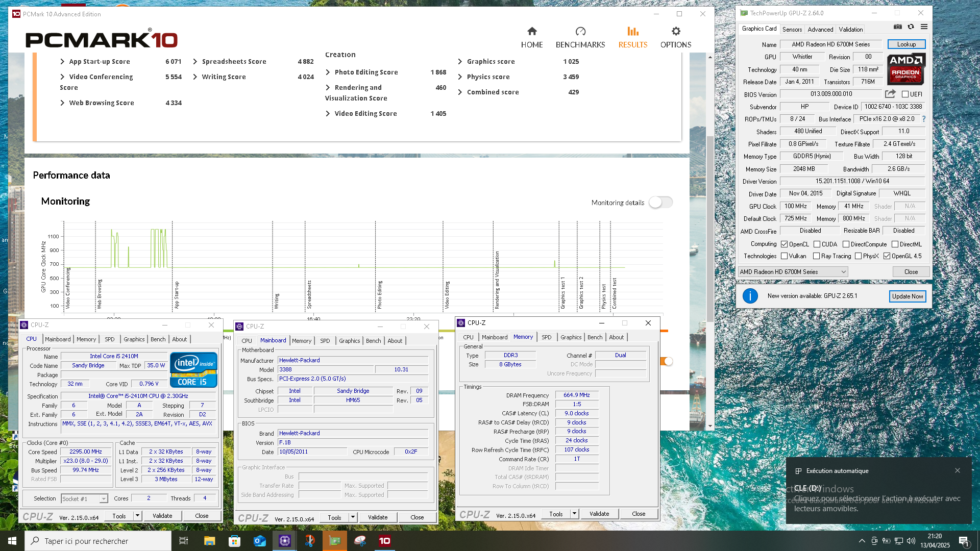Expand the Photo Editing Score row
The image size is (980, 551).
tap(328, 72)
